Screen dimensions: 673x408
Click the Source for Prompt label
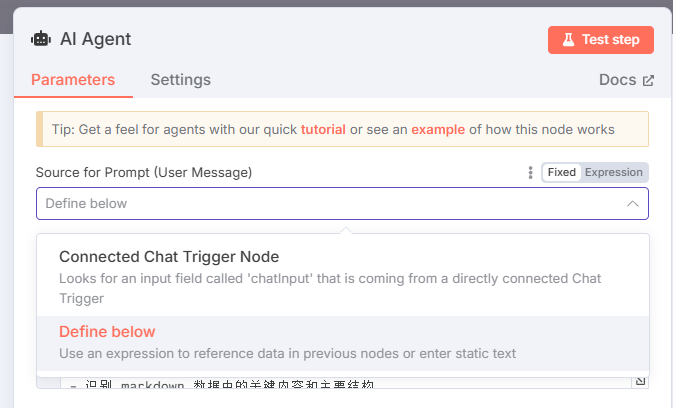click(x=144, y=173)
